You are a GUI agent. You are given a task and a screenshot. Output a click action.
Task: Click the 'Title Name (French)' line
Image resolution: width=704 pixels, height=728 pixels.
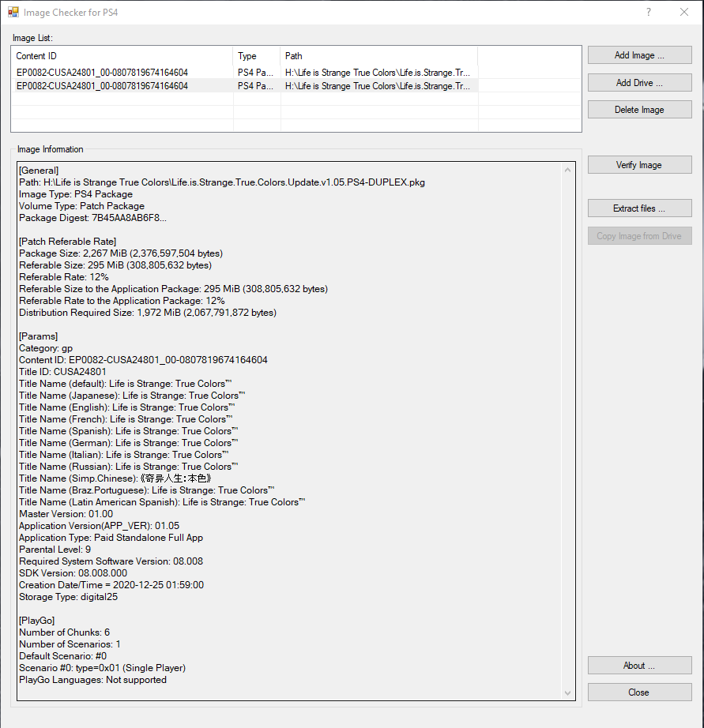coord(126,419)
